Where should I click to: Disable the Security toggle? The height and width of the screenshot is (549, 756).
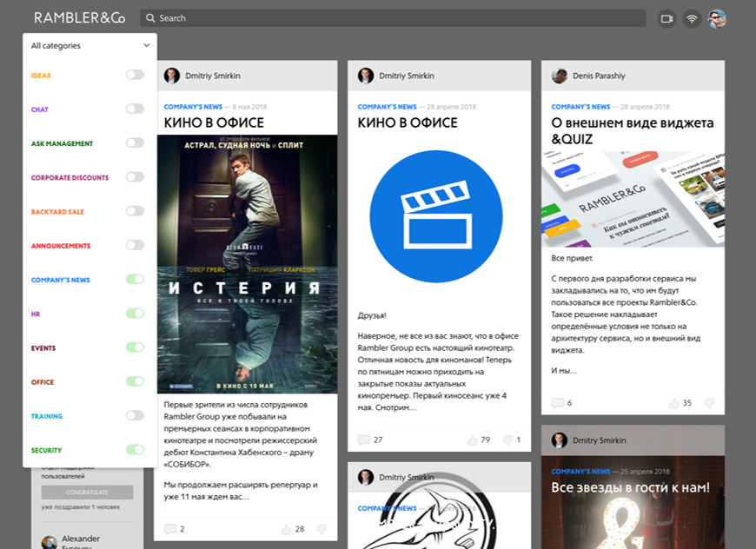pos(135,450)
